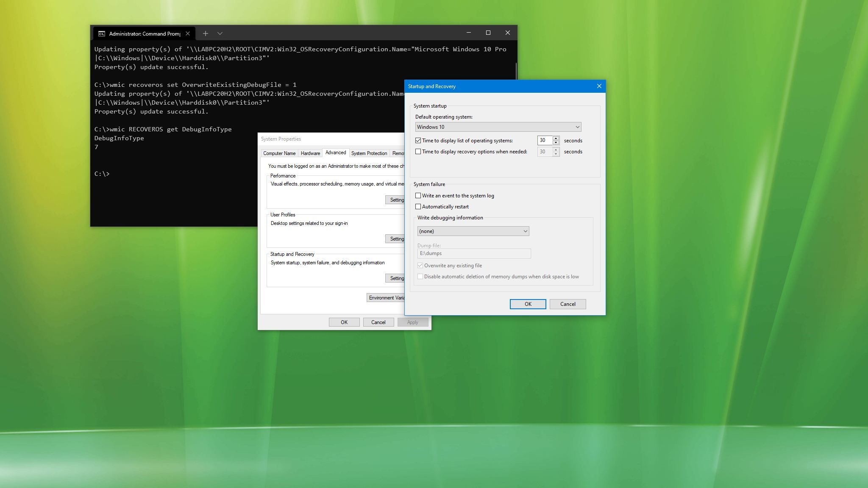Click OK in Startup and Recovery
This screenshot has width=868, height=488.
point(528,304)
